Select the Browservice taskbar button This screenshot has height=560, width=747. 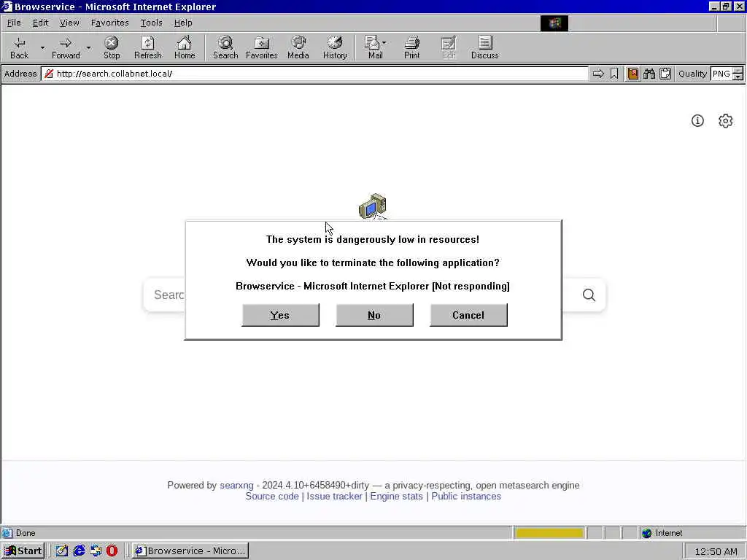(x=190, y=551)
